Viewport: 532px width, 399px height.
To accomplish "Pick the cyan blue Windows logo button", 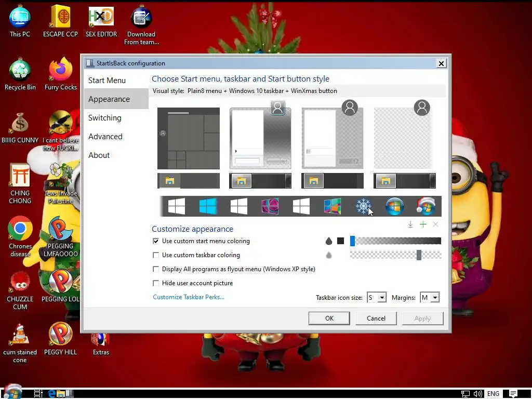I will [208, 206].
